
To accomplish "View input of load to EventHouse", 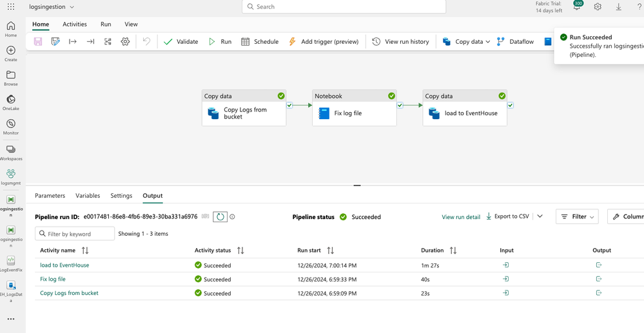I will pyautogui.click(x=506, y=265).
